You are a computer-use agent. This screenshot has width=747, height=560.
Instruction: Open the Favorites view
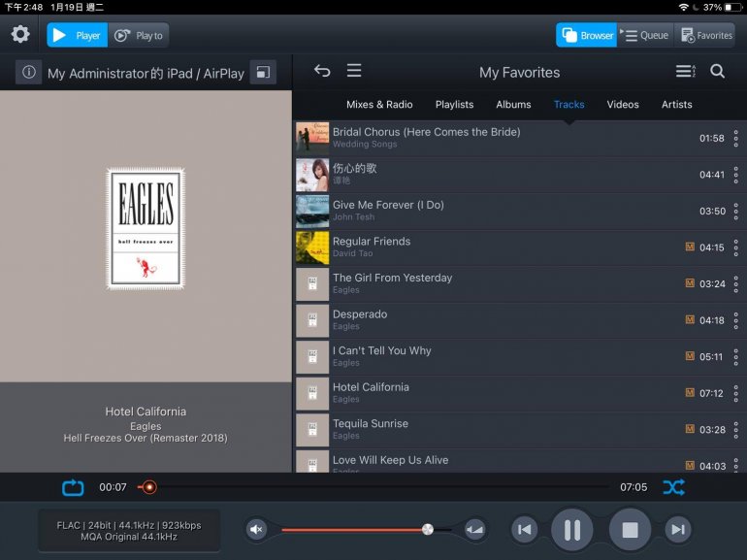704,35
